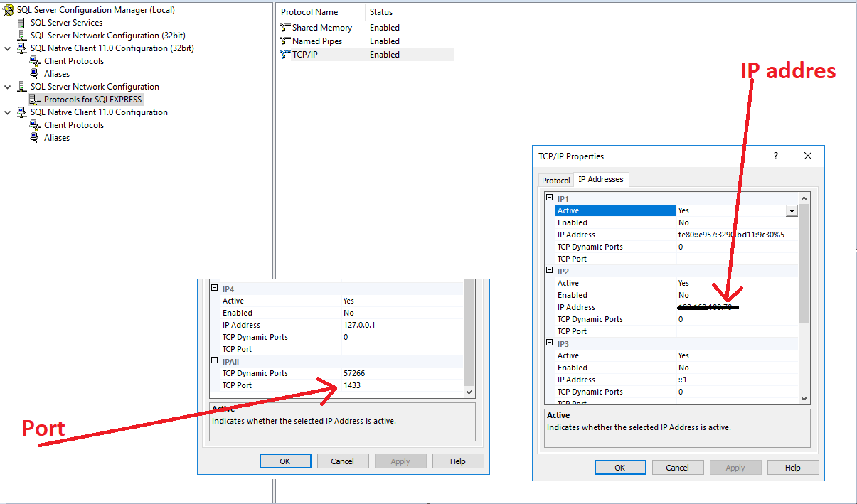Click the empty TCP Port field under IP4

(x=403, y=349)
